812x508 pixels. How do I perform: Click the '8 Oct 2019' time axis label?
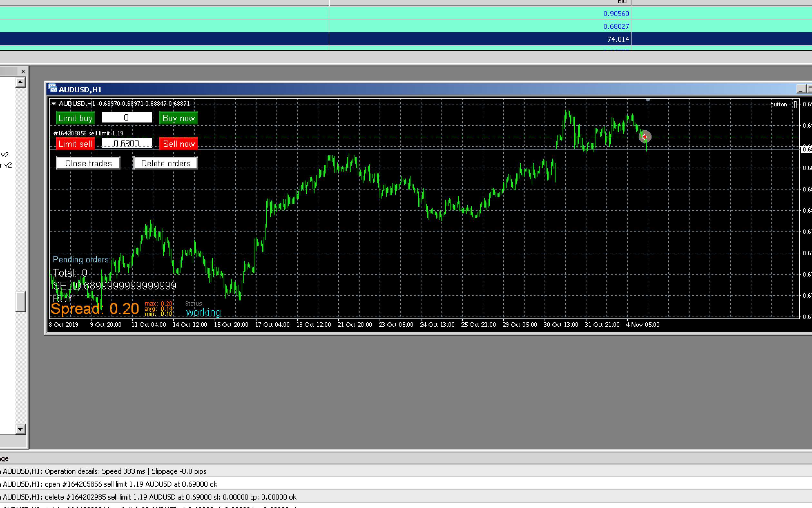click(64, 325)
